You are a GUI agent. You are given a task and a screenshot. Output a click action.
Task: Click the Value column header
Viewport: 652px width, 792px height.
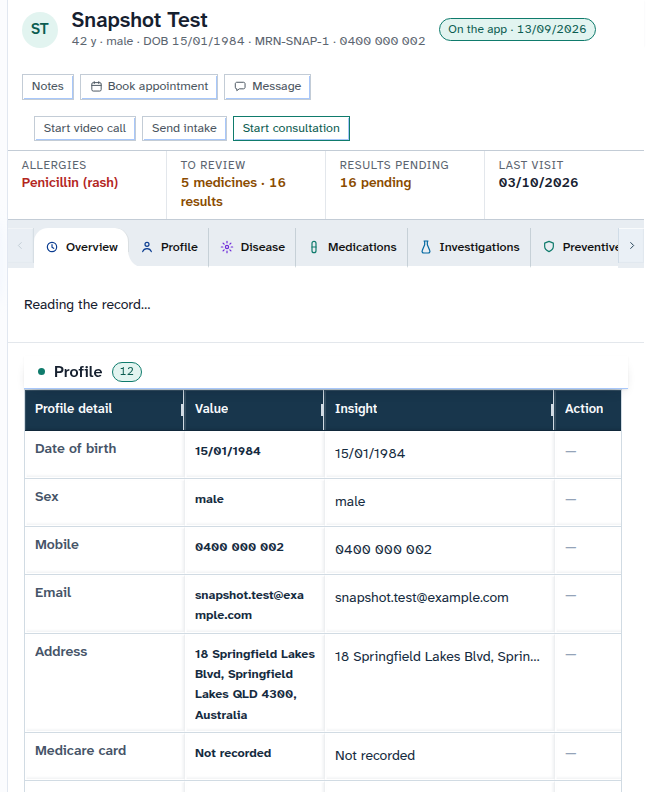[254, 409]
